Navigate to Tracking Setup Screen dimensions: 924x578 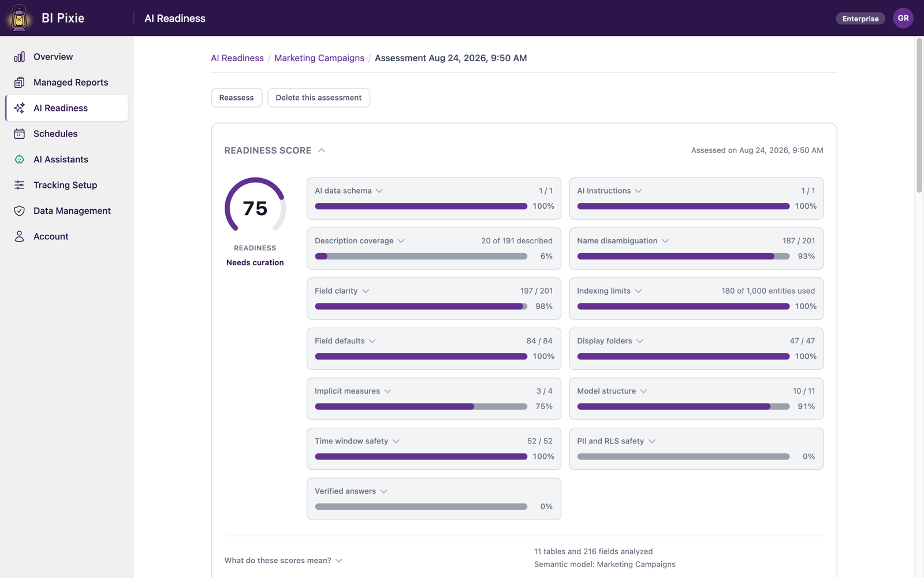pyautogui.click(x=67, y=185)
